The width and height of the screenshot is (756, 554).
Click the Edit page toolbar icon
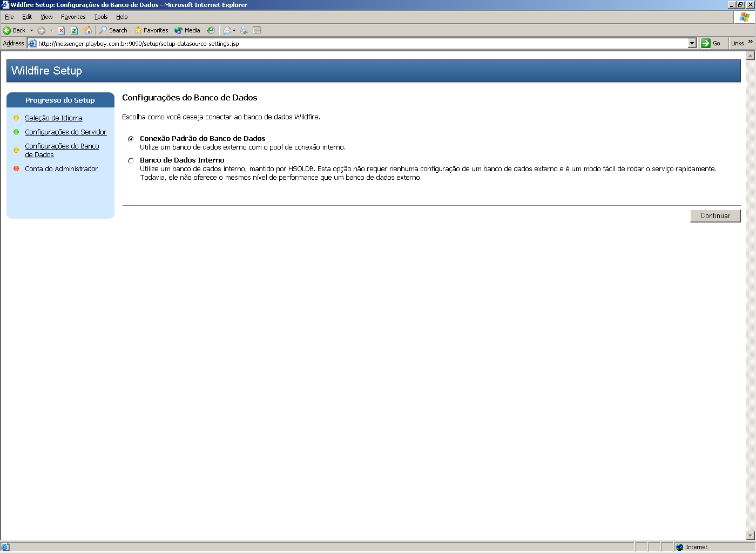point(257,30)
